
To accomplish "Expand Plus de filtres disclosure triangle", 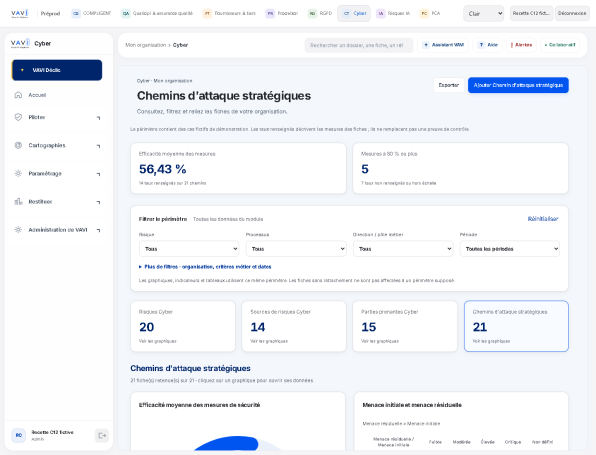I will (140, 267).
